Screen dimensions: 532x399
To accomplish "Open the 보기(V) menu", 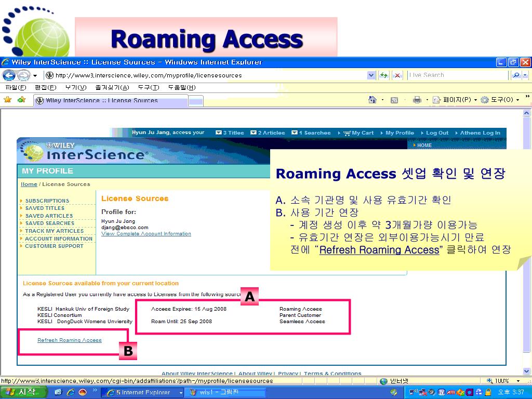I will click(76, 87).
